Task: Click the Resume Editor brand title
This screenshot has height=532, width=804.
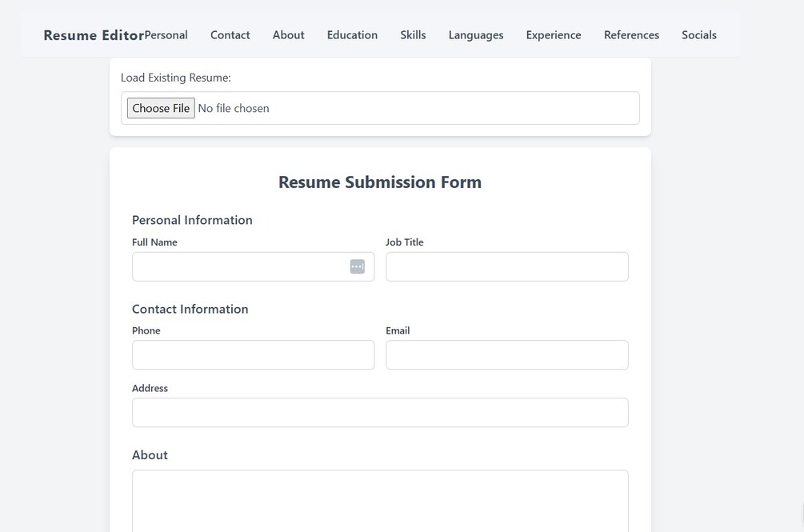Action: [x=93, y=35]
